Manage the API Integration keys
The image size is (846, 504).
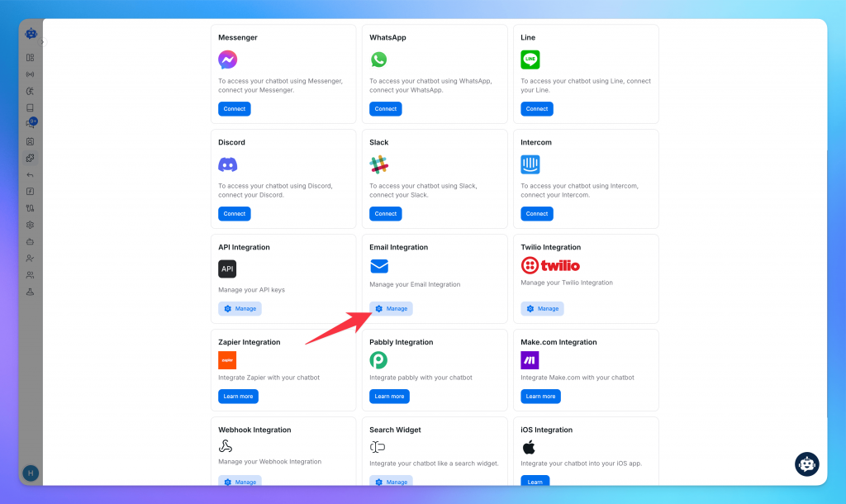pyautogui.click(x=240, y=309)
